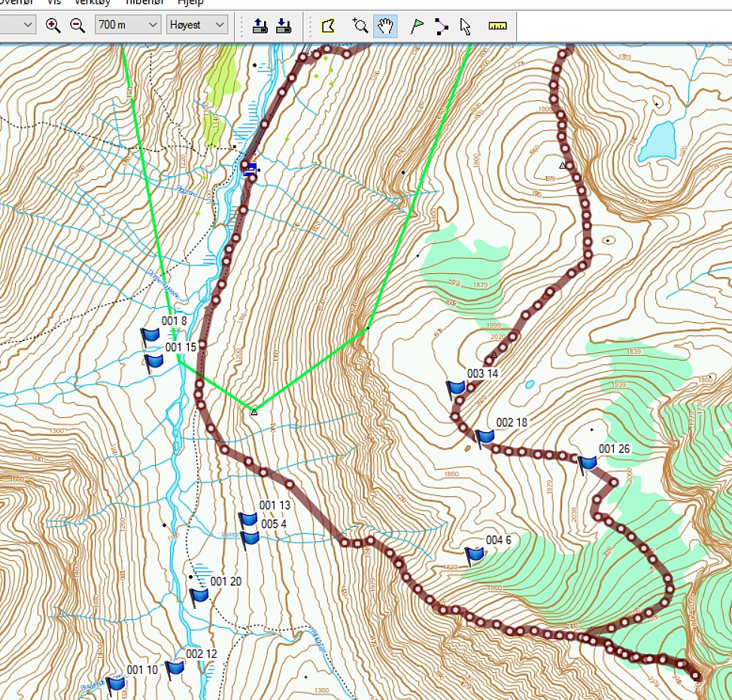Click the zoom out magnifier icon

(x=77, y=26)
